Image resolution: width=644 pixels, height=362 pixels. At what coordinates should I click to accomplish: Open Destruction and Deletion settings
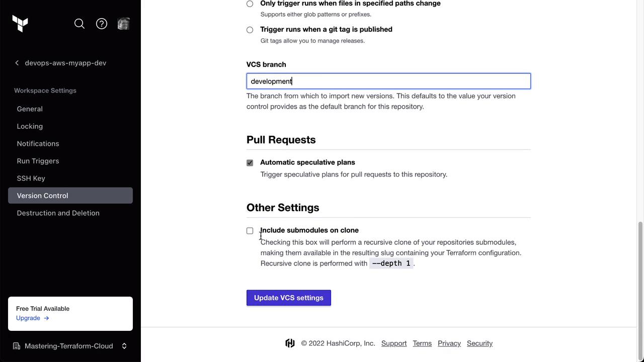tap(58, 213)
